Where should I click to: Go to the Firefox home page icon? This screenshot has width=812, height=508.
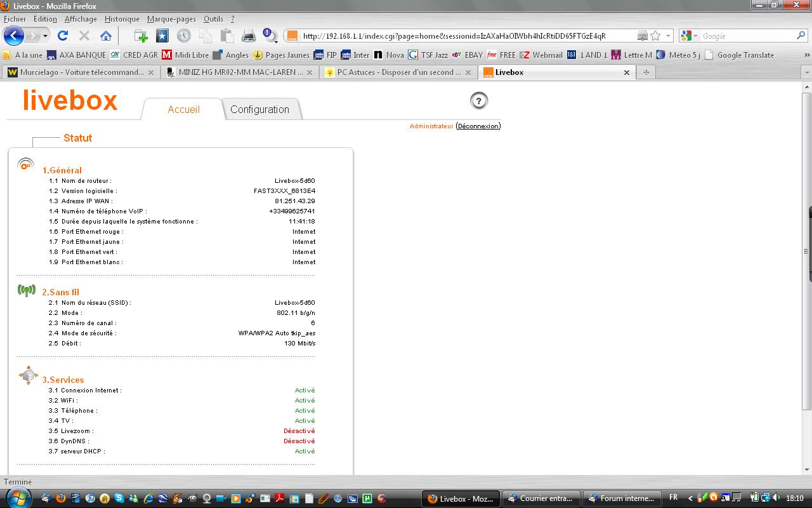(106, 36)
